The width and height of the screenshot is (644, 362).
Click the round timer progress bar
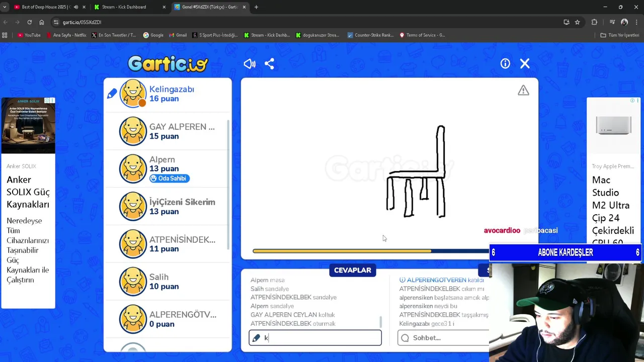(x=370, y=251)
